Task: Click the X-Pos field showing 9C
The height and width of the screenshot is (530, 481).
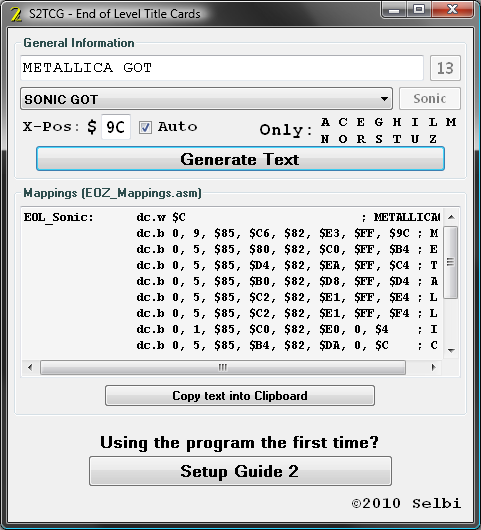Action: [x=116, y=127]
